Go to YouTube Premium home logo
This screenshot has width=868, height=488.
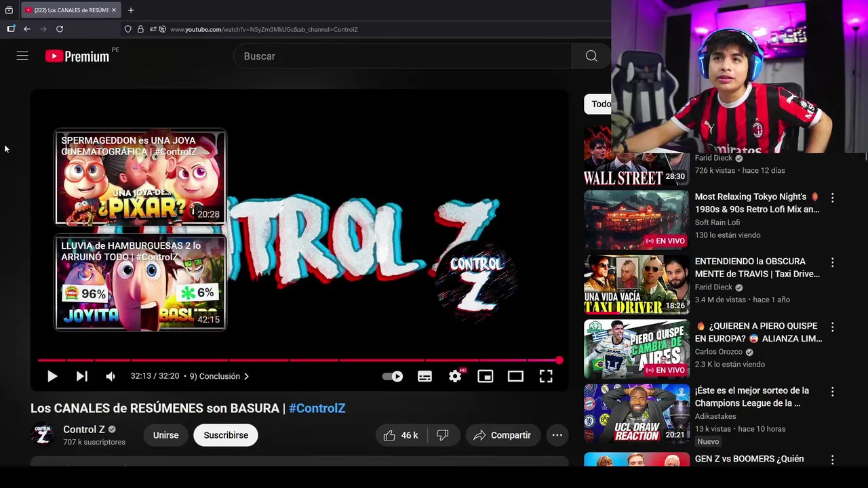point(77,56)
